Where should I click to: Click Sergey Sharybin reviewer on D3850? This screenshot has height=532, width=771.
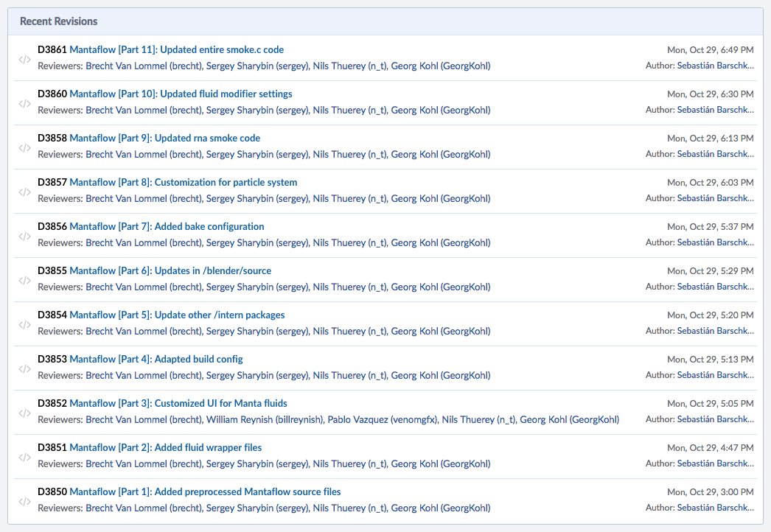(257, 508)
